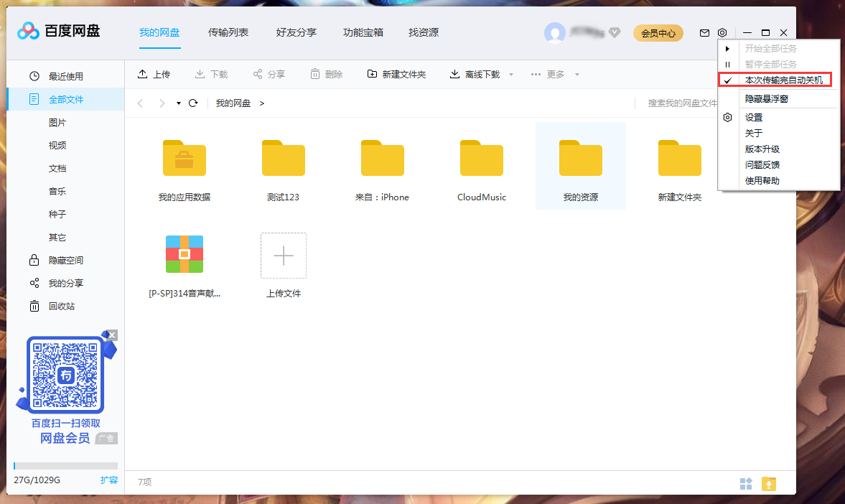Click the mail message envelope icon
845x504 pixels.
(705, 32)
